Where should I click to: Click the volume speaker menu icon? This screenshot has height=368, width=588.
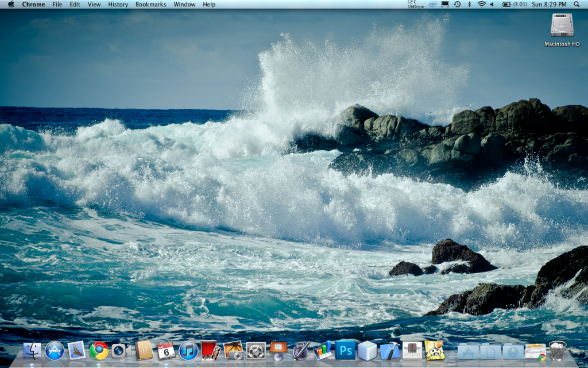click(492, 5)
